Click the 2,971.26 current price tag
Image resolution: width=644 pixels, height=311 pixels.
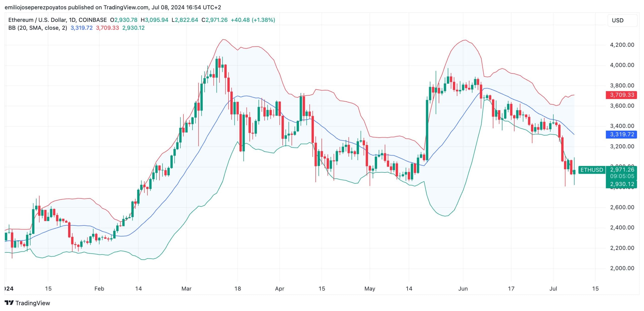[622, 169]
